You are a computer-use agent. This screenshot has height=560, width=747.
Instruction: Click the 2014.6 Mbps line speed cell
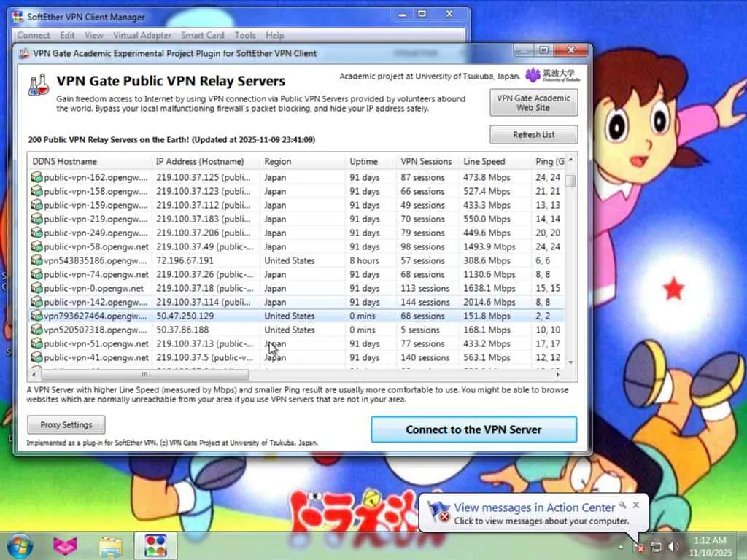(x=489, y=302)
